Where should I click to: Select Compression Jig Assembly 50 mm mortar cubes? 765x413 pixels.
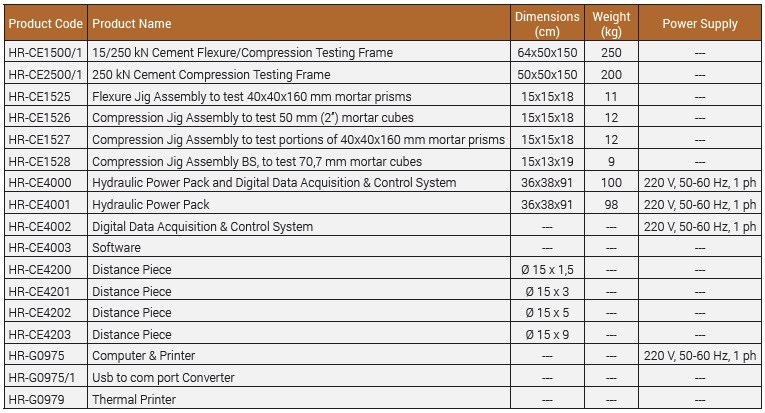(253, 118)
